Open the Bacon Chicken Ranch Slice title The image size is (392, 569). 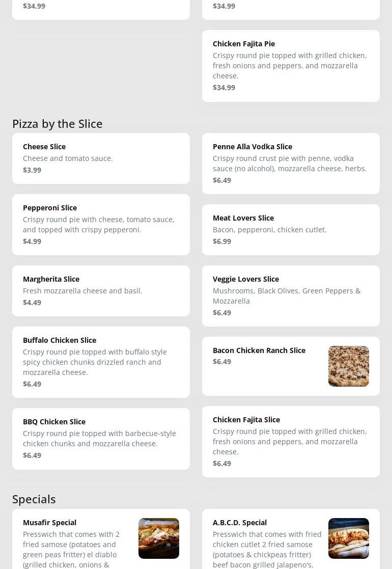[x=259, y=350]
